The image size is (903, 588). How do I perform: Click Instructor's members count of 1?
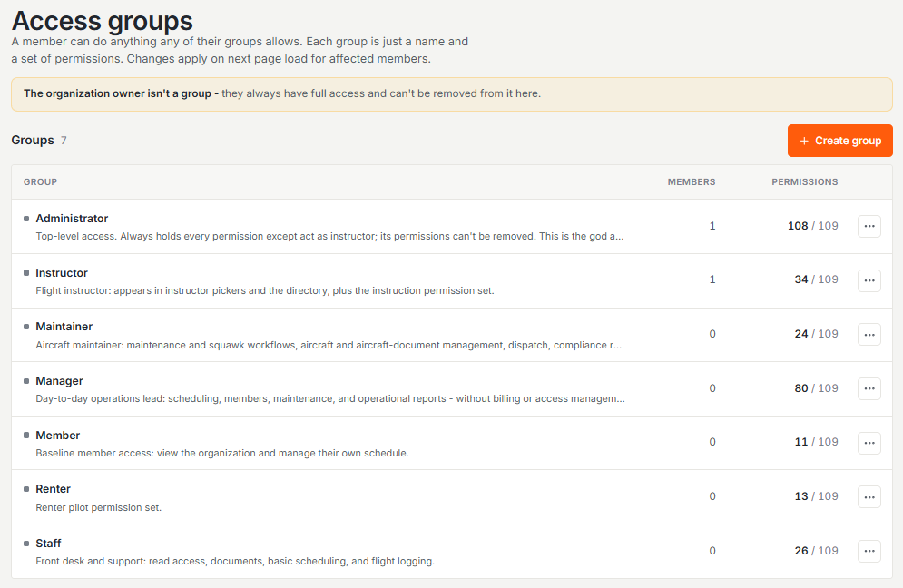[712, 279]
